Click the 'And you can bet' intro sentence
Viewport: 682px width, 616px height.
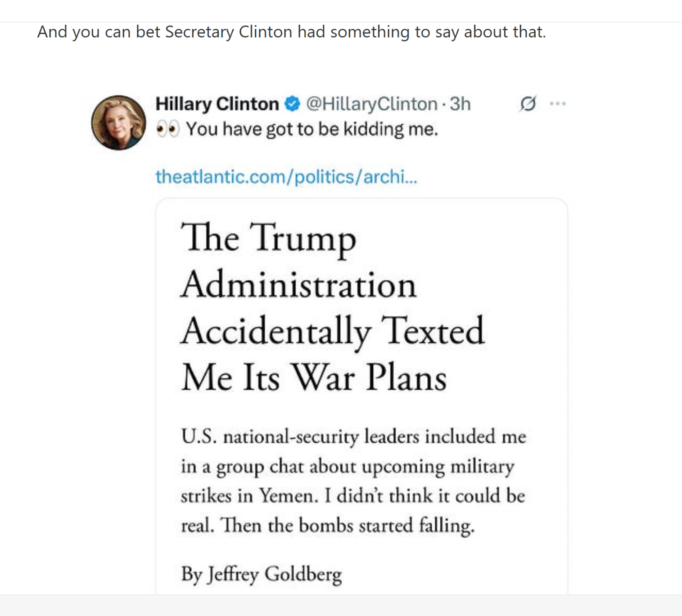[x=291, y=32]
